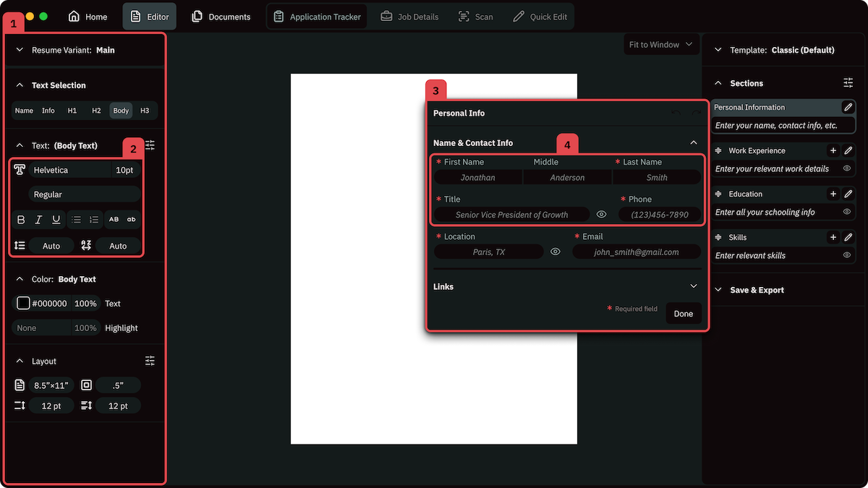Toggle Work Experience section visibility
Image resolution: width=868 pixels, height=488 pixels.
[846, 168]
